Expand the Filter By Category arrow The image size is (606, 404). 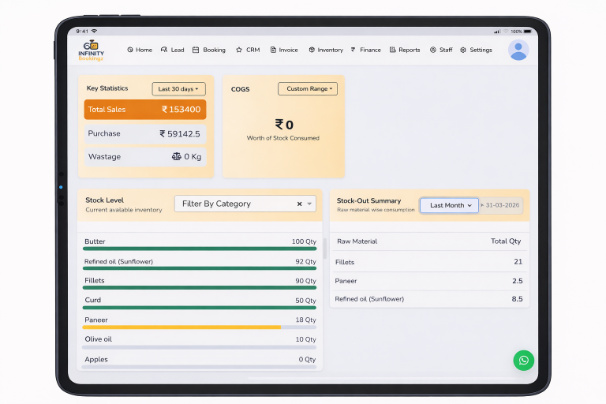[x=310, y=204]
